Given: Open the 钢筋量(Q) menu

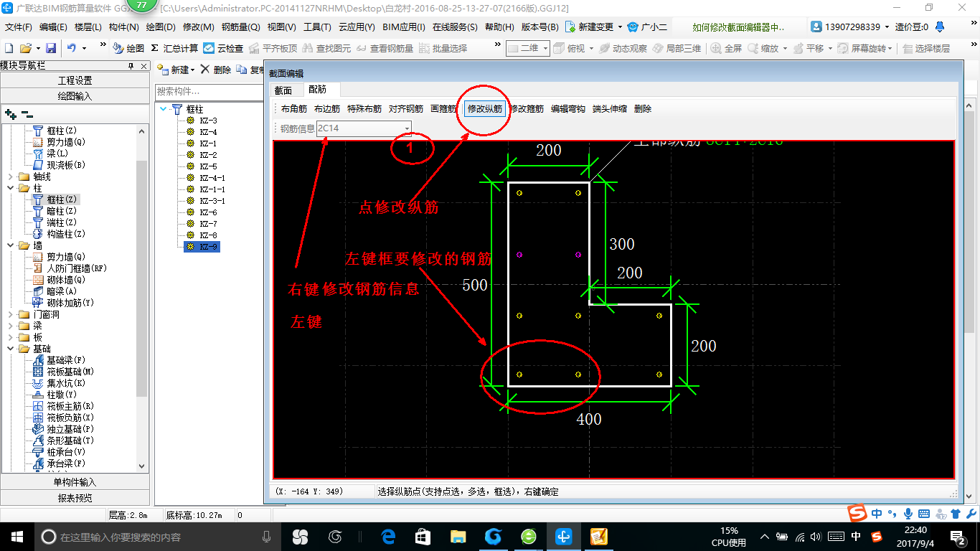Looking at the screenshot, I should pos(240,27).
